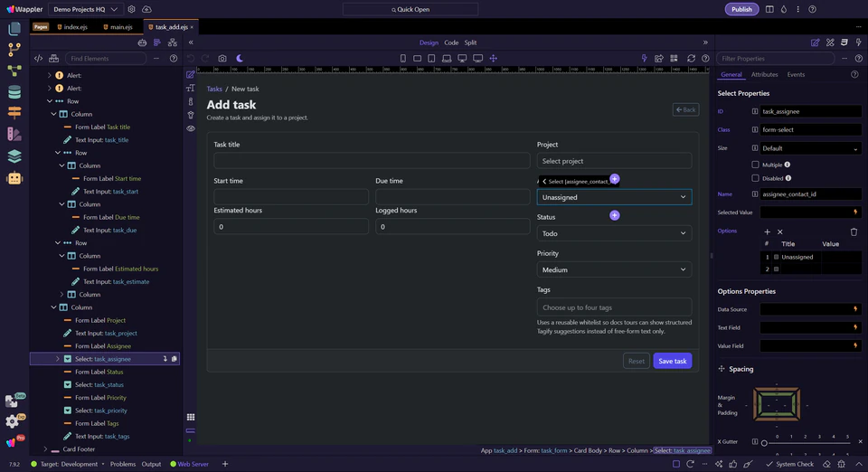
Task: Take a snapshot with the camera icon
Action: coord(222,58)
